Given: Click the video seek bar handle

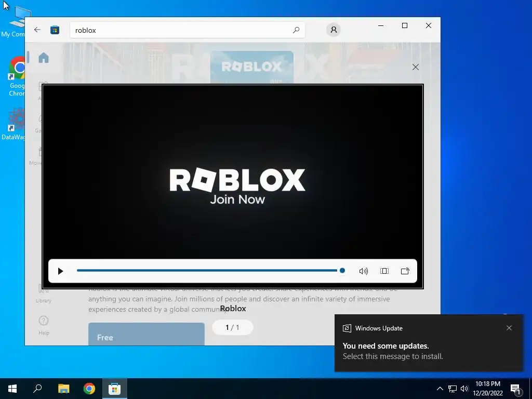Looking at the screenshot, I should [342, 270].
